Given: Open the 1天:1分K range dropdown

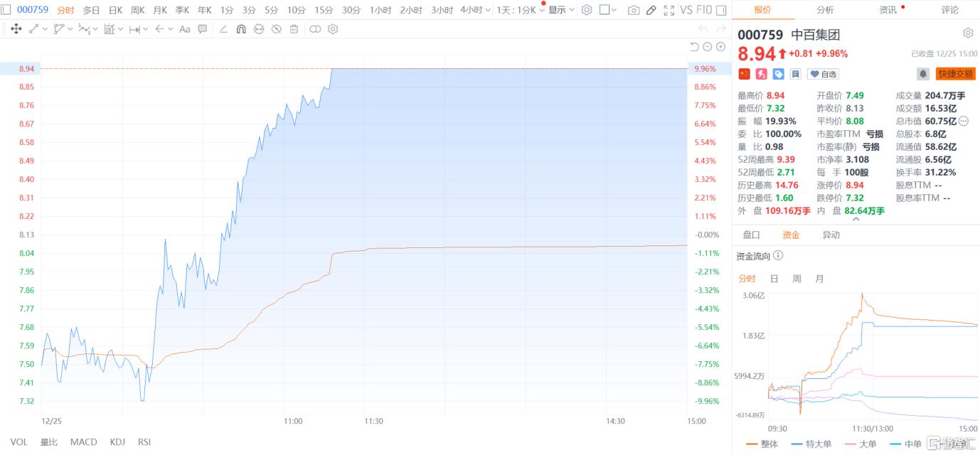Looking at the screenshot, I should [x=521, y=10].
